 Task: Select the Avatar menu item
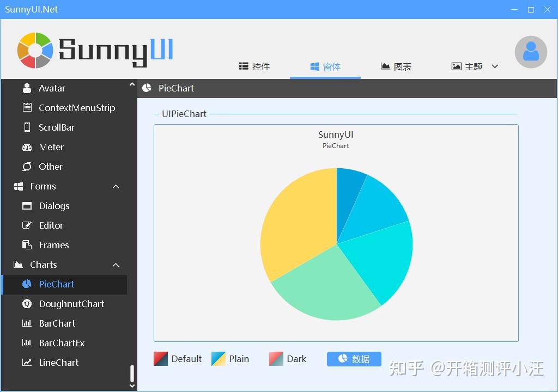point(64,88)
